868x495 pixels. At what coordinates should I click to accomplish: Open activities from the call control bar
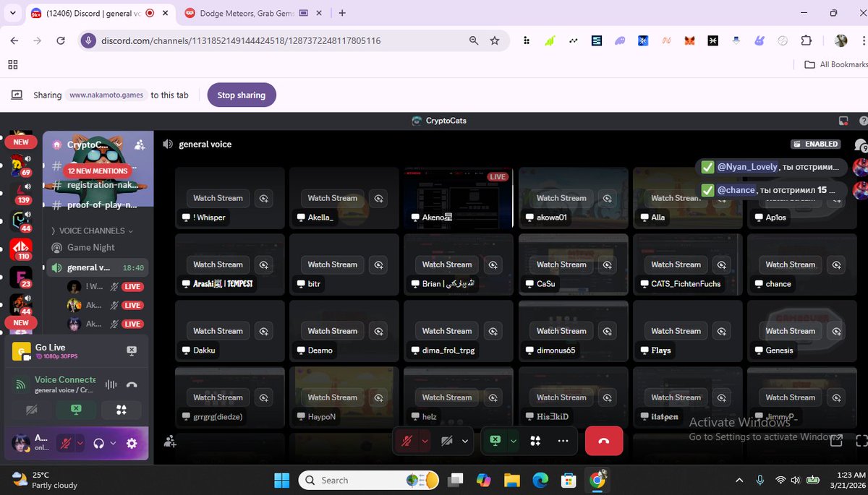point(535,441)
